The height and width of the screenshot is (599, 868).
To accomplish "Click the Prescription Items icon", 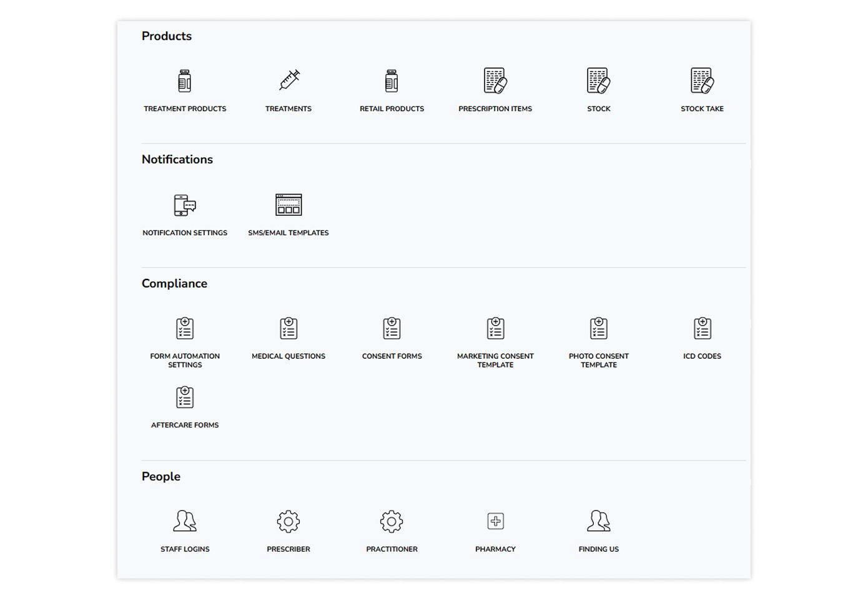I will click(x=495, y=81).
